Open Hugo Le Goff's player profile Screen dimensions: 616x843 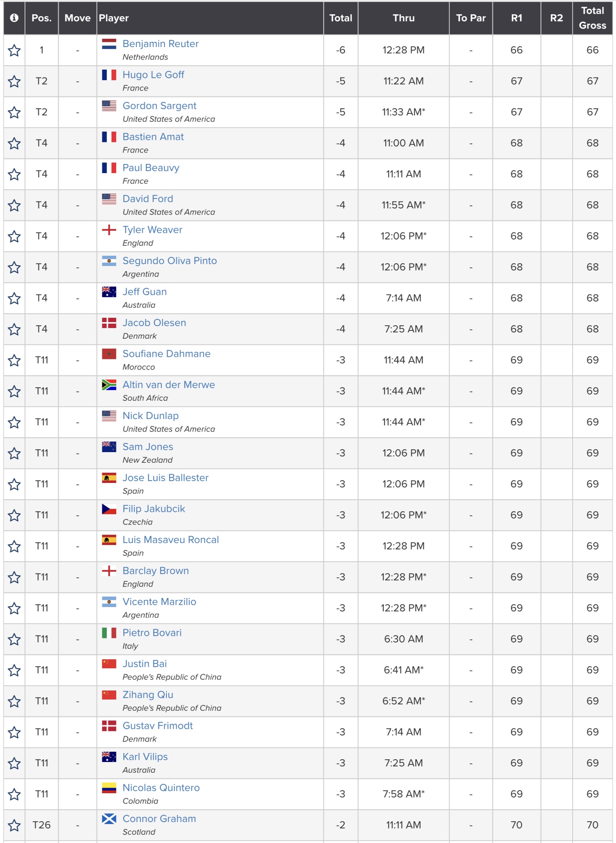tap(153, 75)
